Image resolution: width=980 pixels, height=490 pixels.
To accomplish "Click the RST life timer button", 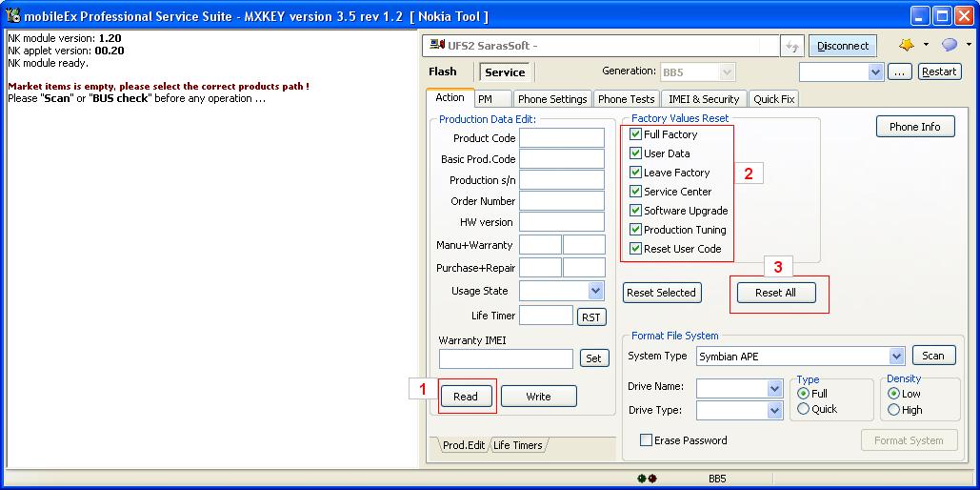I will (x=591, y=316).
